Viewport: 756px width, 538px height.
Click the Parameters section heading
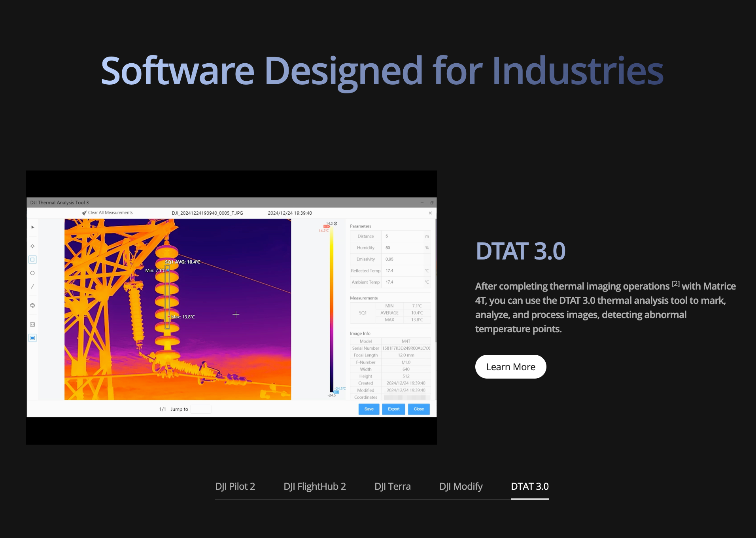[x=361, y=226]
